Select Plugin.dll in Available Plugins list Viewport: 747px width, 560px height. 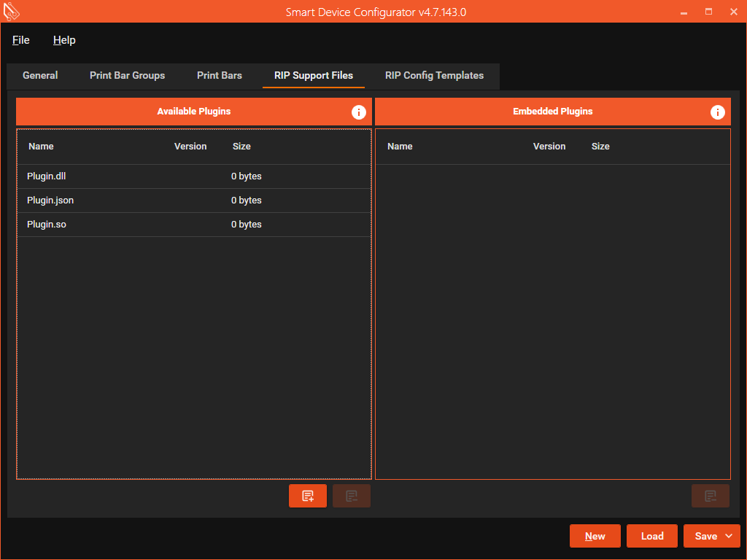click(47, 176)
